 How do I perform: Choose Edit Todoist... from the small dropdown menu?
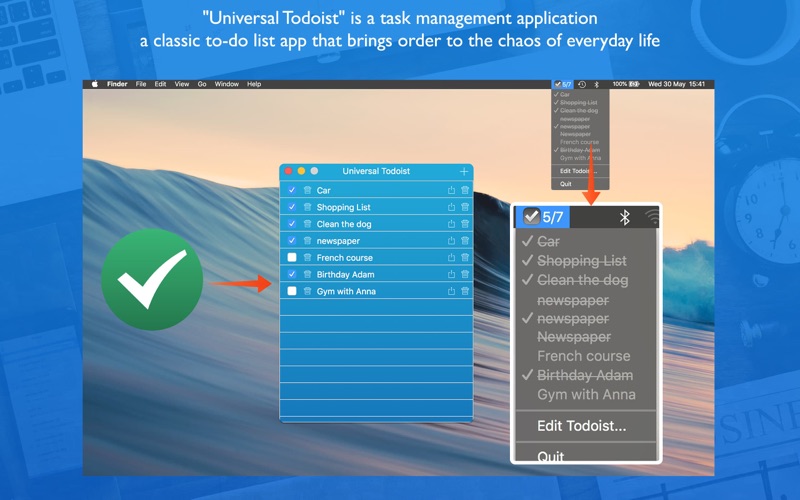579,171
